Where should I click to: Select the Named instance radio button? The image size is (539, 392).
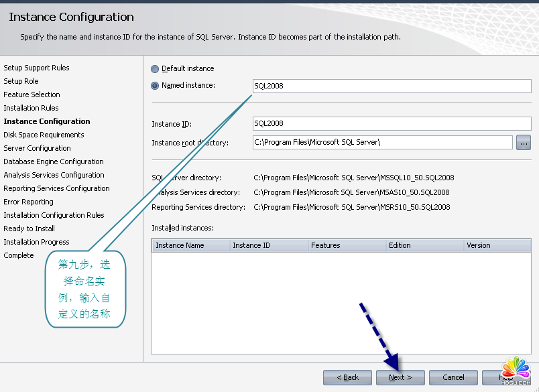point(156,86)
